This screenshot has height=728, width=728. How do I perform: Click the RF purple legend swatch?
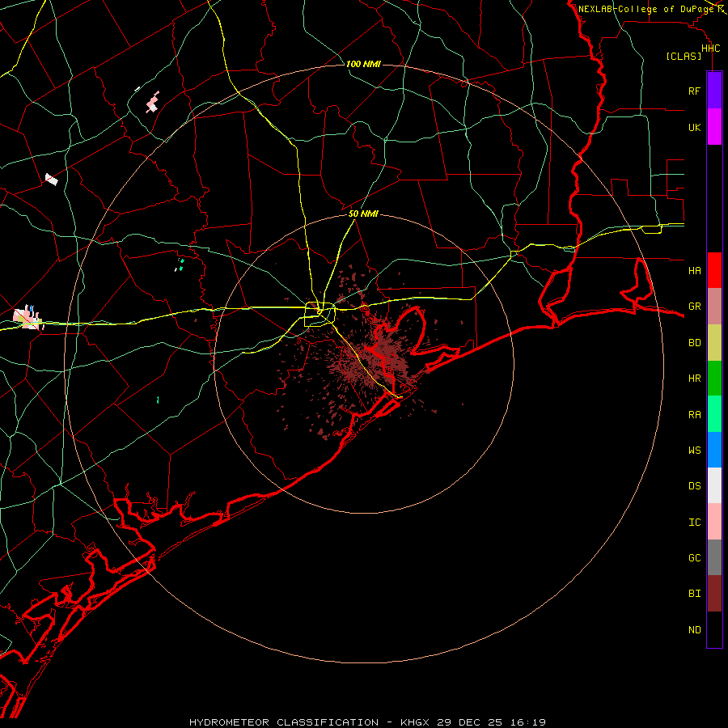tap(714, 91)
